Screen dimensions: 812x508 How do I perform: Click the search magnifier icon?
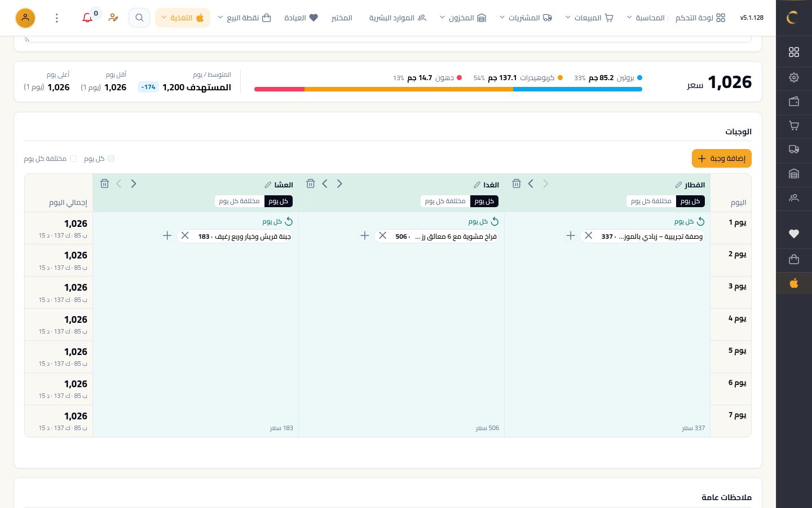click(x=139, y=17)
